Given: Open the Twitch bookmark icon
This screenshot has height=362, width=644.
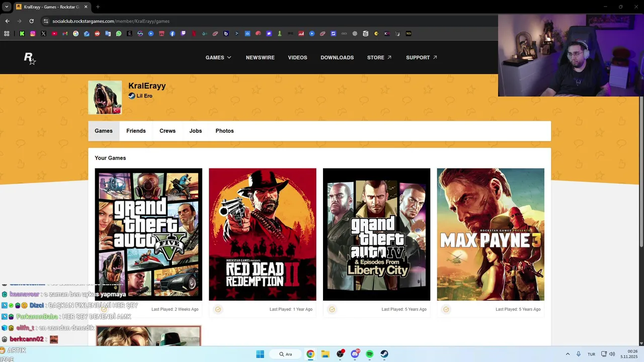Looking at the screenshot, I should coord(183,34).
